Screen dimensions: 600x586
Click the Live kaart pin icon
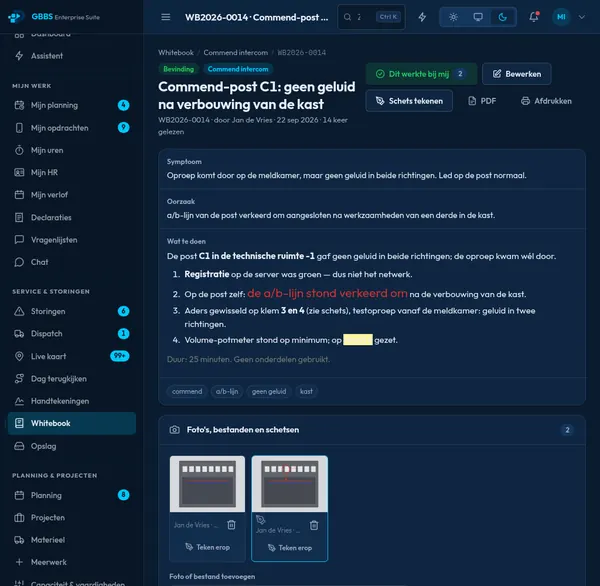pyautogui.click(x=19, y=356)
